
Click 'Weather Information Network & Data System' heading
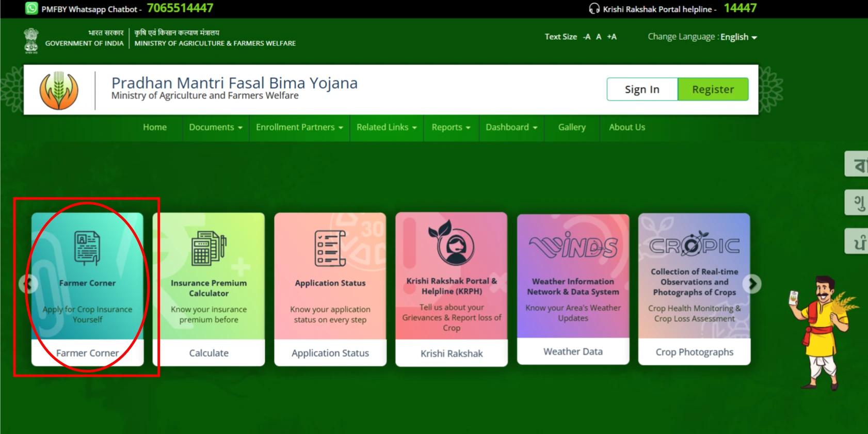573,286
